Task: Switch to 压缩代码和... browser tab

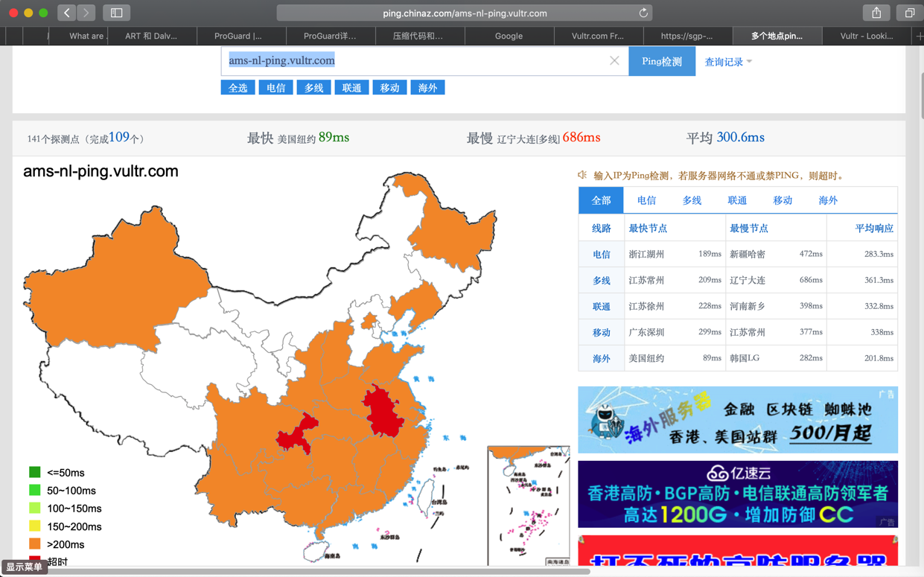Action: (418, 36)
